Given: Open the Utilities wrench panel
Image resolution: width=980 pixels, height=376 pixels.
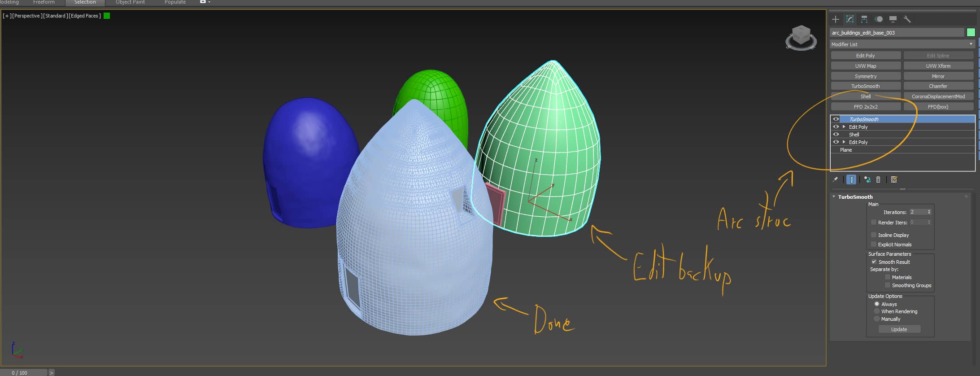Looking at the screenshot, I should 907,19.
